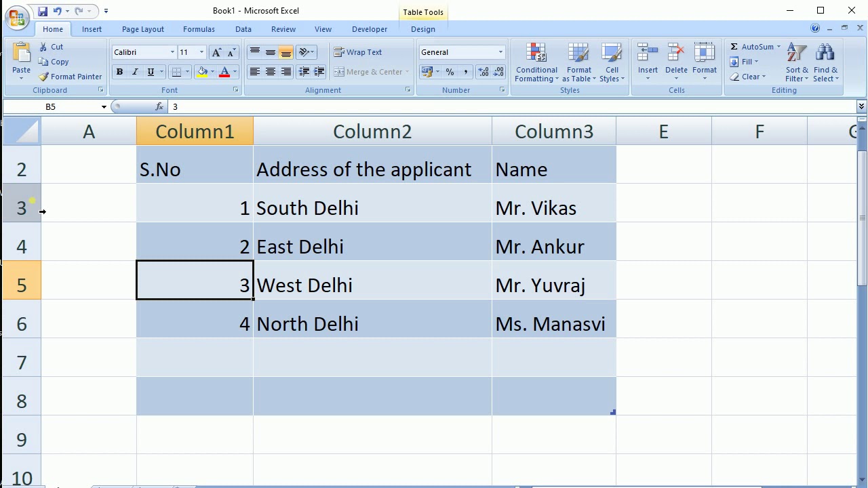Open Cell Styles gallery
The image size is (868, 488).
tap(612, 63)
